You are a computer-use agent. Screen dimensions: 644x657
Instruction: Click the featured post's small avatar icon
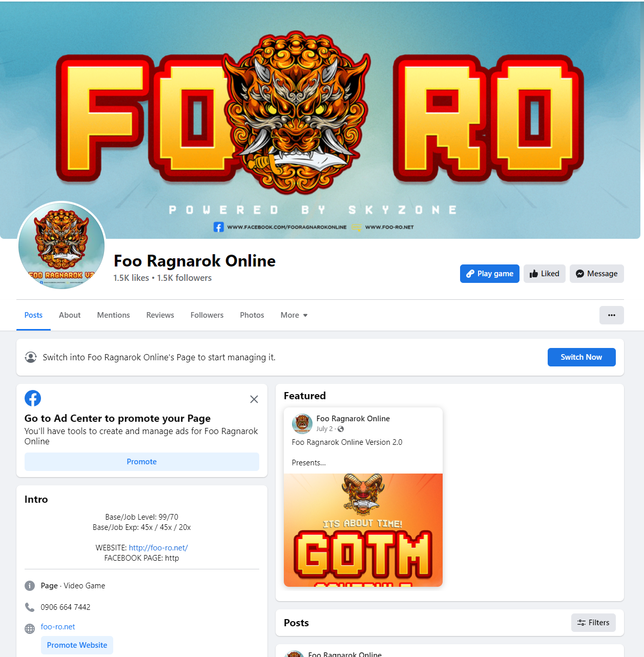tap(302, 423)
